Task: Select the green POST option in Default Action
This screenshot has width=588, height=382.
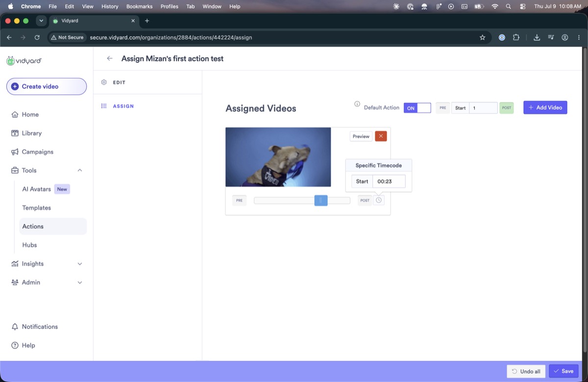Action: pos(507,108)
